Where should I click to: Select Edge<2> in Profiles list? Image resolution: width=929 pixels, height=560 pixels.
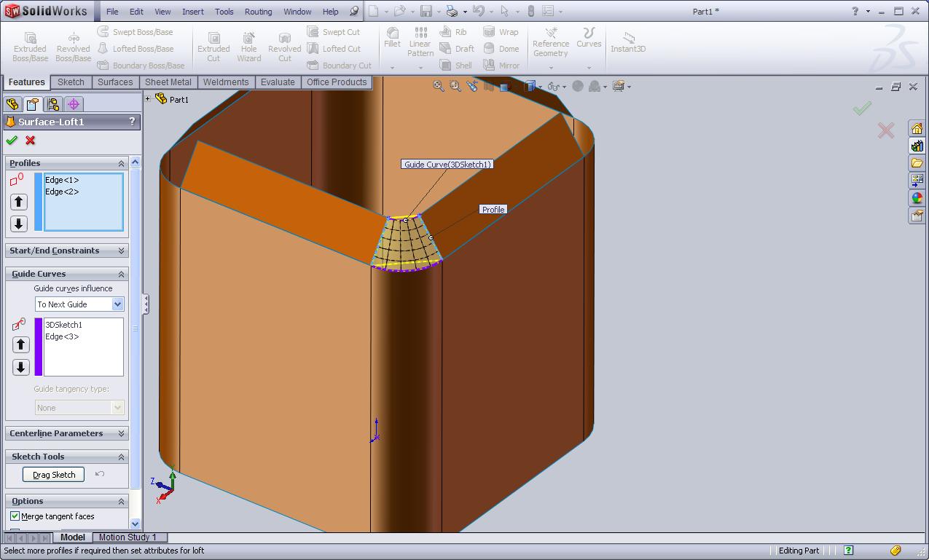click(62, 192)
